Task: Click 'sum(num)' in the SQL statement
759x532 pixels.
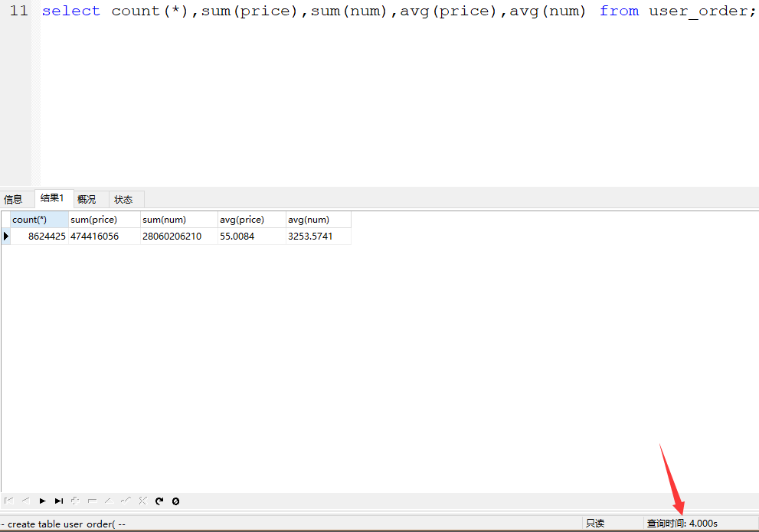Action: coord(348,11)
